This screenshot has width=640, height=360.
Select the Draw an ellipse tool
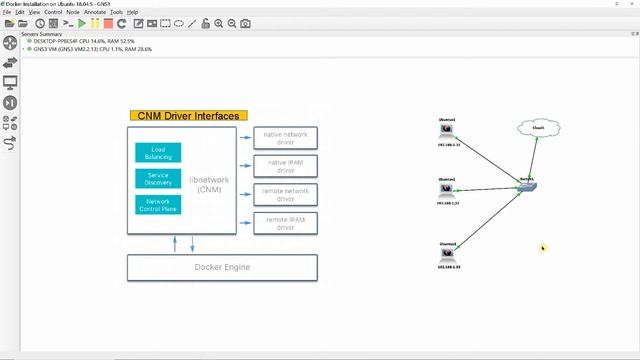(x=179, y=24)
